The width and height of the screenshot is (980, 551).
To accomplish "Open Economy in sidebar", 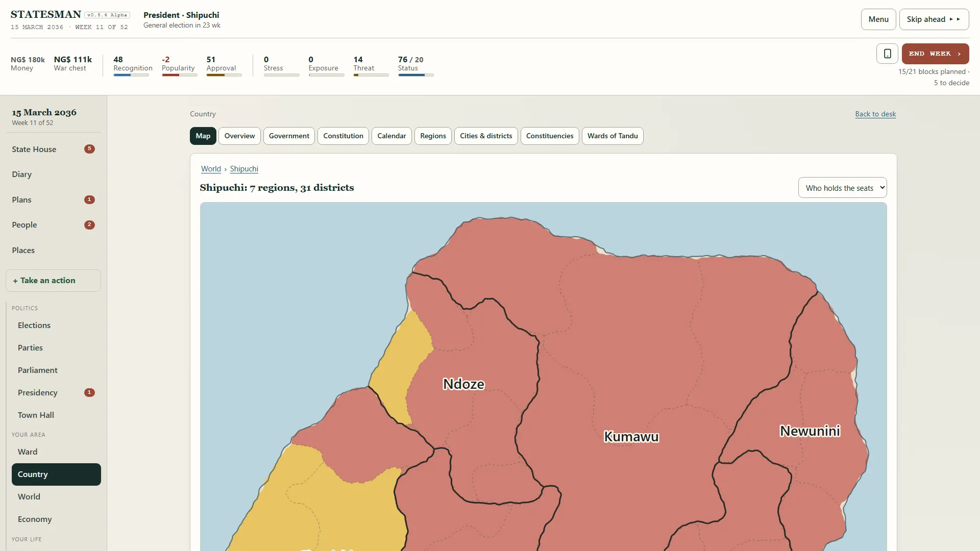I will (x=56, y=519).
